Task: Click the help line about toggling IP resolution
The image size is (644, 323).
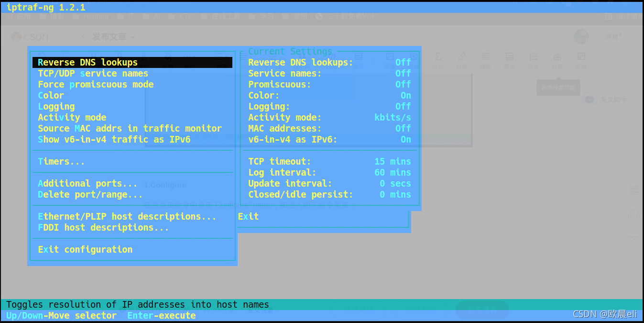Action: coord(138,304)
